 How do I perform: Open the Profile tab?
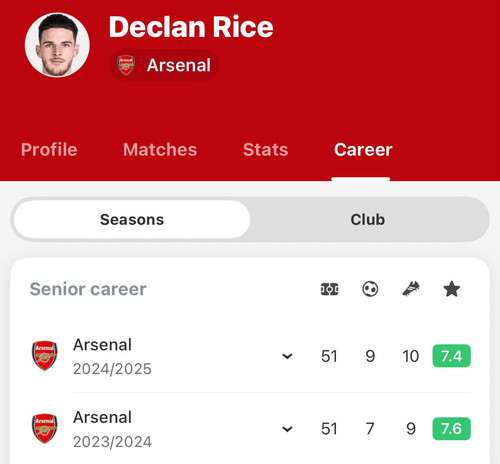pos(49,149)
